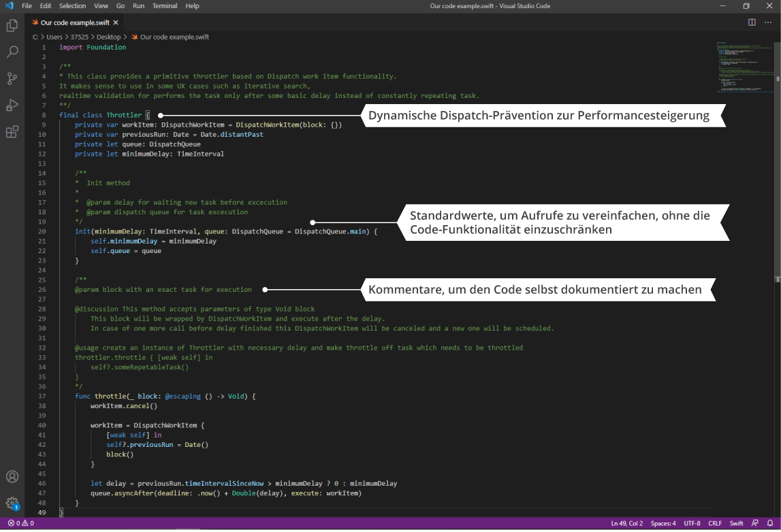Image resolution: width=781 pixels, height=532 pixels.
Task: Open the Source Control icon
Action: point(11,78)
